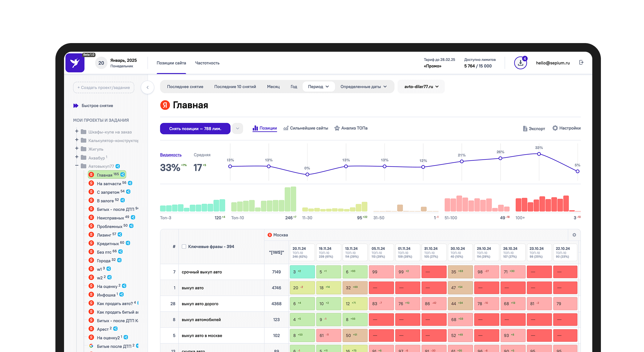Open dropdown arrow next to Снять позиции
Viewport: 644px width, 352px height.
coord(237,128)
